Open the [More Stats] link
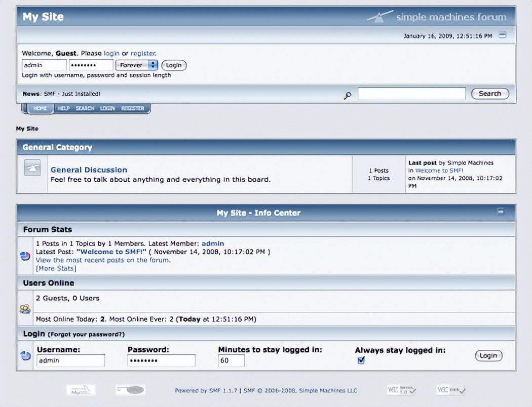Image resolution: width=532 pixels, height=407 pixels. pyautogui.click(x=56, y=268)
